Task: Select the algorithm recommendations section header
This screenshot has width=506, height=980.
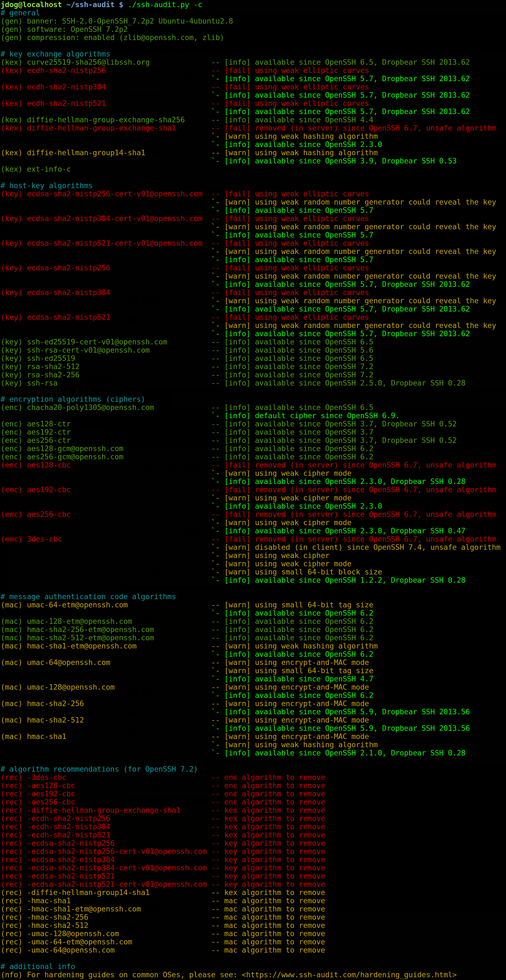Action: point(99,769)
